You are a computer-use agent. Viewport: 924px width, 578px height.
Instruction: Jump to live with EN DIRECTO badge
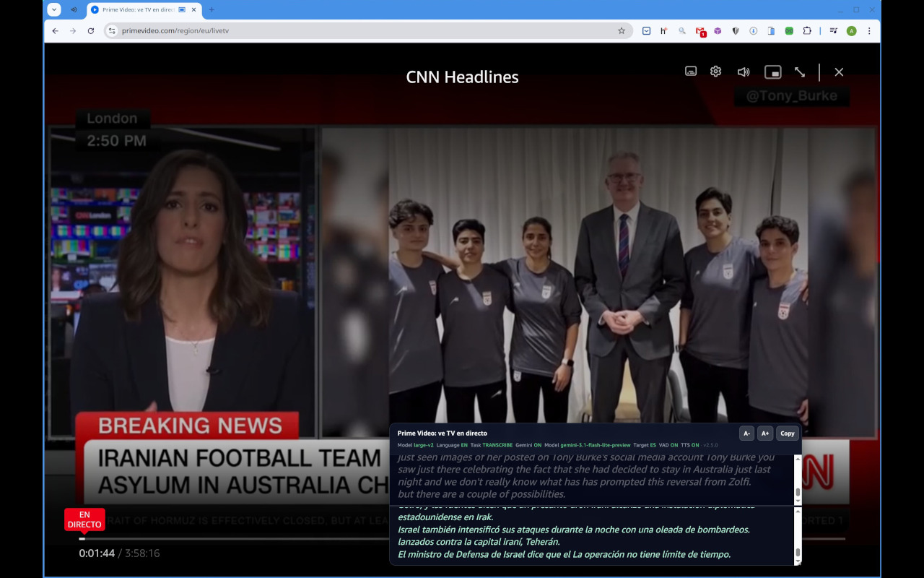click(x=84, y=519)
